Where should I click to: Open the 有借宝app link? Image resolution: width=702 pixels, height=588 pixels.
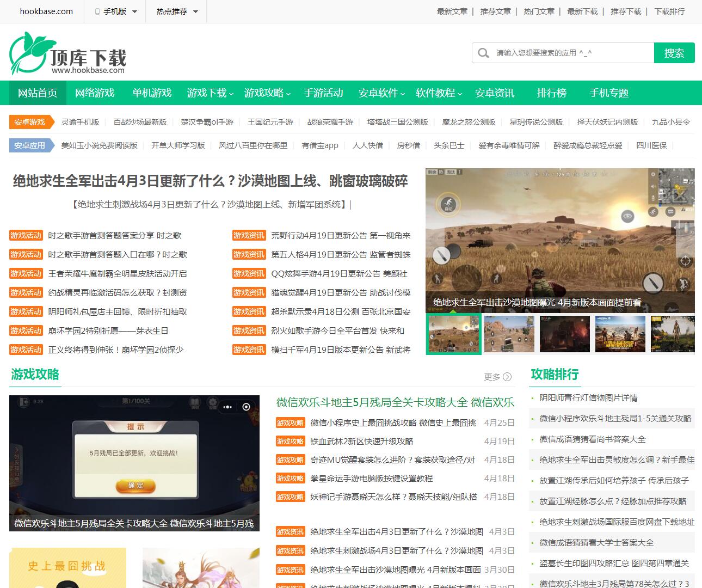[x=320, y=145]
